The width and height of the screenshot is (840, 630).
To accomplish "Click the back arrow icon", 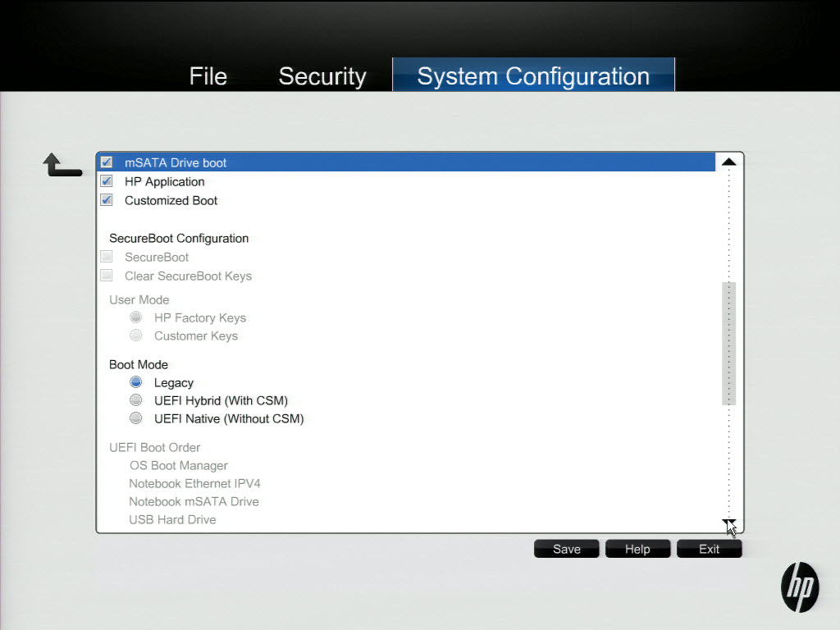I will [62, 165].
